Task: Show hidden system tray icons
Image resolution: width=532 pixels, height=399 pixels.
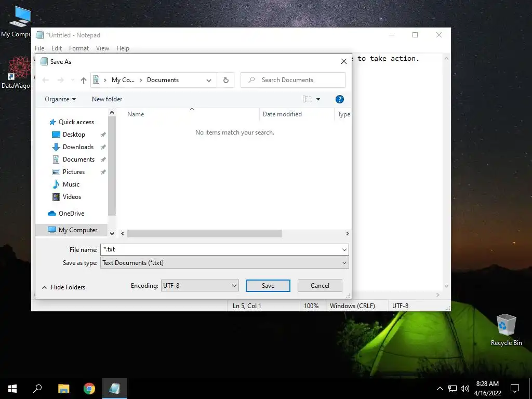Action: coord(440,389)
